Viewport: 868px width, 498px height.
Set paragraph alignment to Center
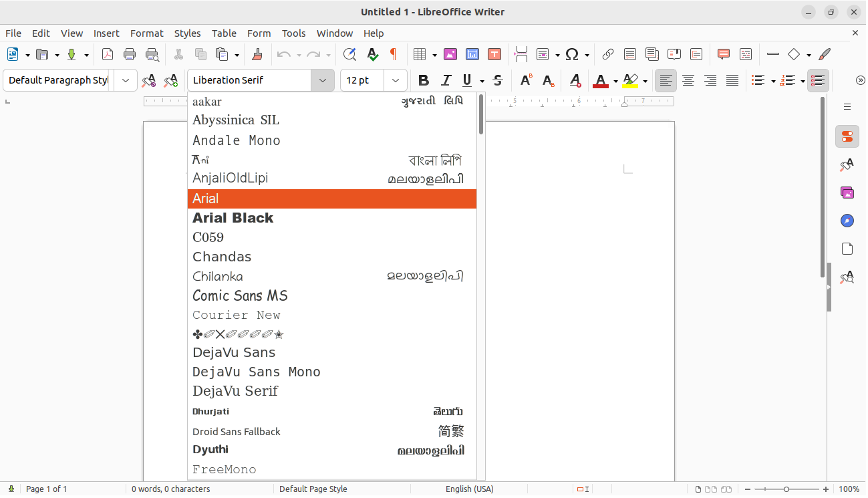pos(688,80)
